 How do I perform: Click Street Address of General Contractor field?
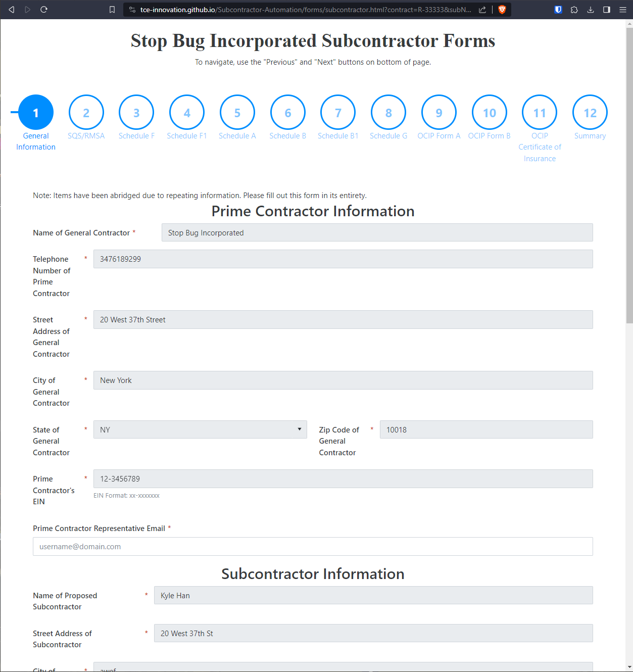pyautogui.click(x=343, y=319)
